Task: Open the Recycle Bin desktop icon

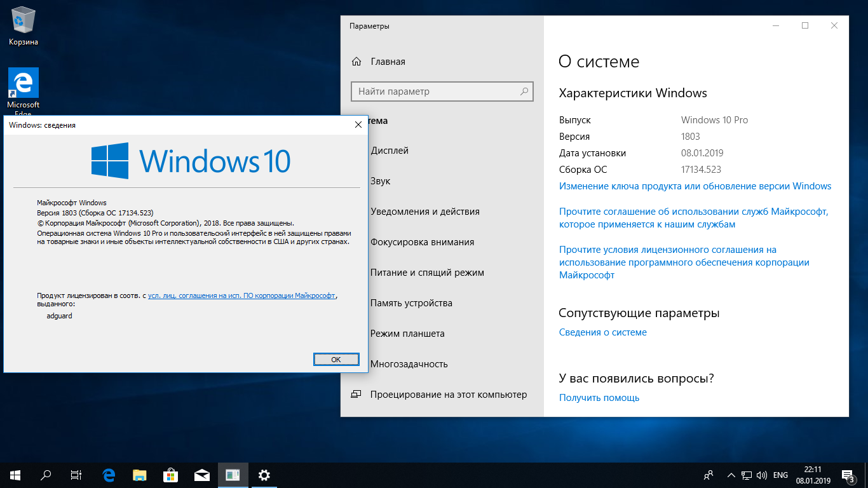Action: tap(24, 26)
